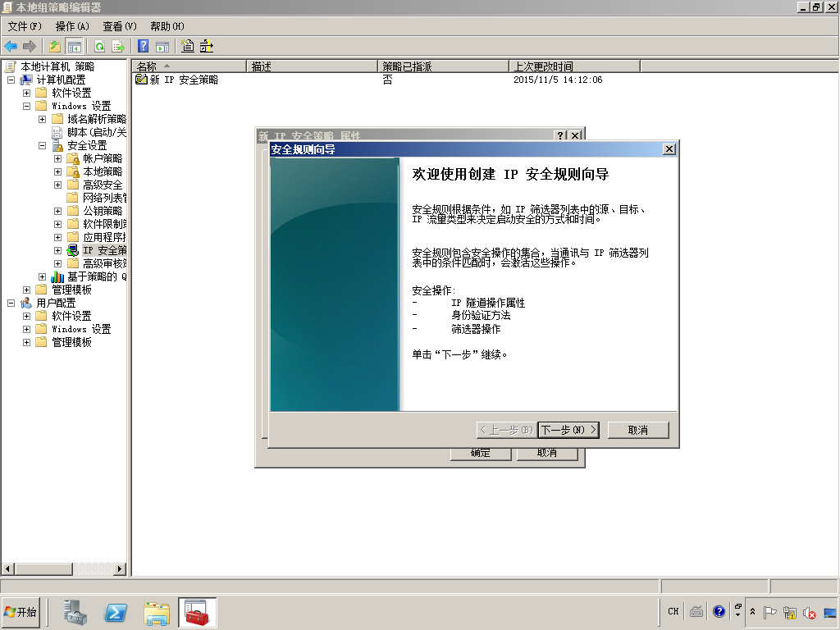This screenshot has width=840, height=630.
Task: Select the 脚本(启动/关机) tree item
Action: (x=97, y=132)
